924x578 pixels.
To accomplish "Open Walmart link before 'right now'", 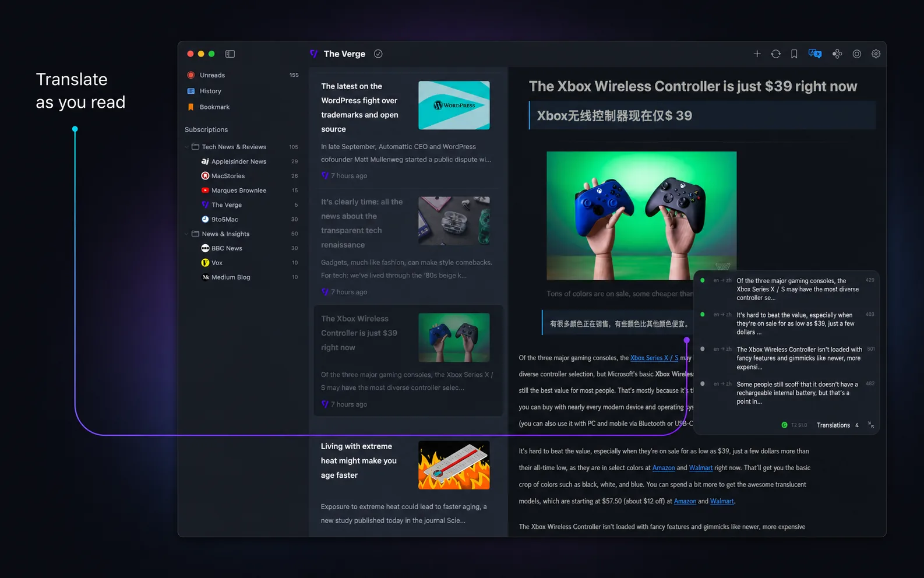I will [701, 468].
